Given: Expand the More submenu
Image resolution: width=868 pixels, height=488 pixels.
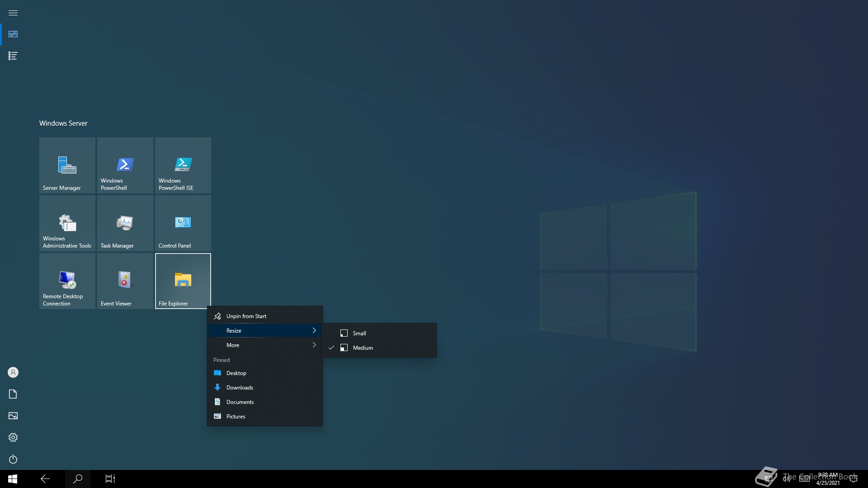Looking at the screenshot, I should coord(264,344).
